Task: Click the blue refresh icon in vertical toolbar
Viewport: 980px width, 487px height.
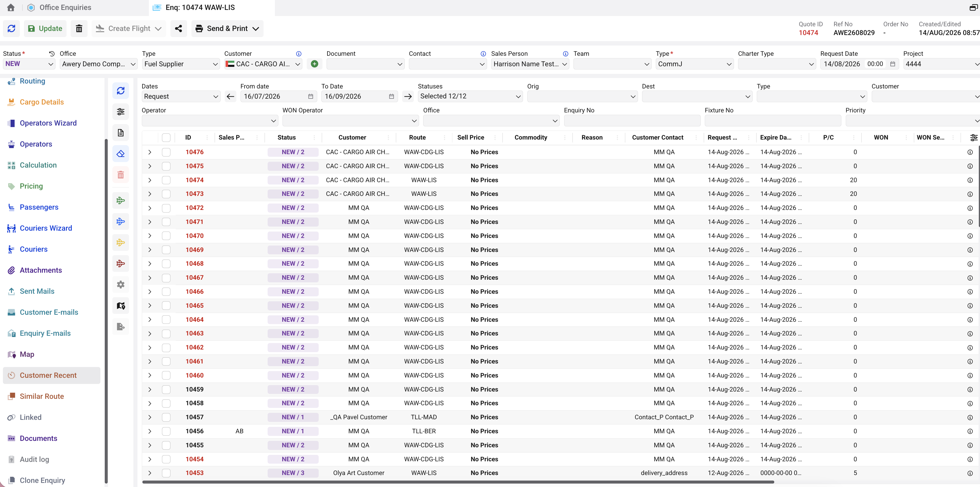Action: click(x=121, y=91)
